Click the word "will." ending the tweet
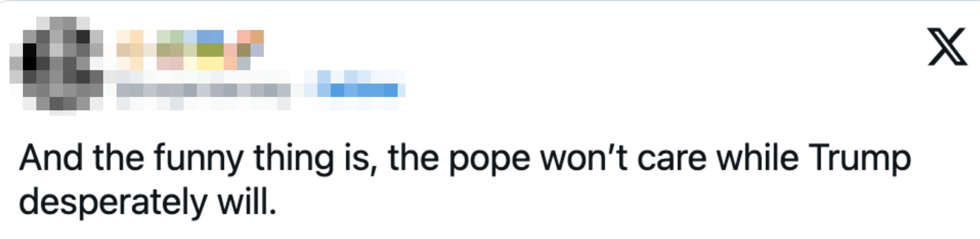 point(247,202)
